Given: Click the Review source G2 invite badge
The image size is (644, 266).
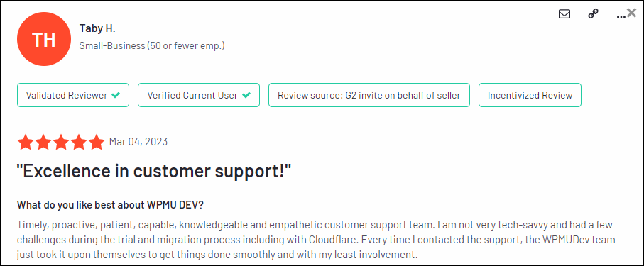Looking at the screenshot, I should [x=369, y=95].
